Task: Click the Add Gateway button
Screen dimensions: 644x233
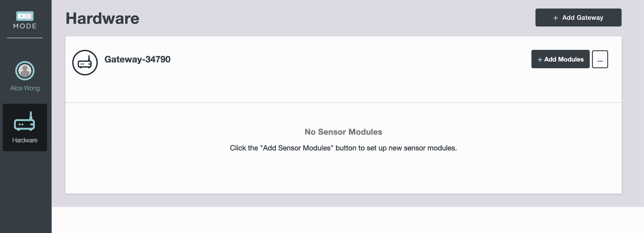Action: [x=578, y=18]
